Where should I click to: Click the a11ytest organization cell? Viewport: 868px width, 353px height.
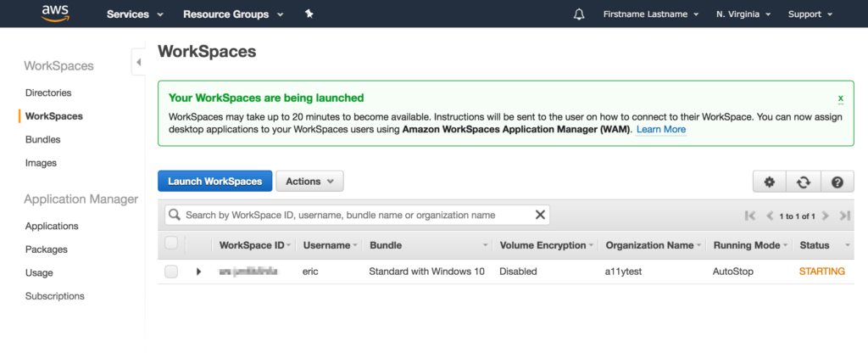point(623,272)
